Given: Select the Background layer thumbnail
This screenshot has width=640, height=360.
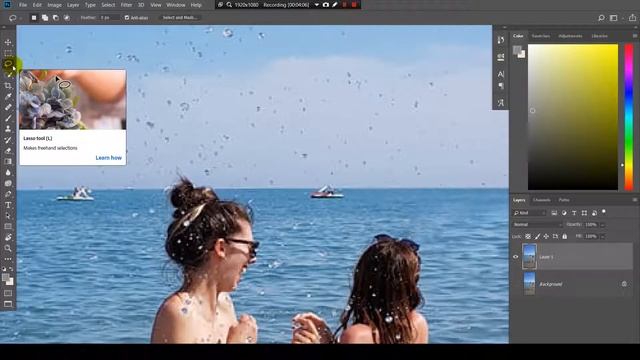Looking at the screenshot, I should [x=529, y=284].
